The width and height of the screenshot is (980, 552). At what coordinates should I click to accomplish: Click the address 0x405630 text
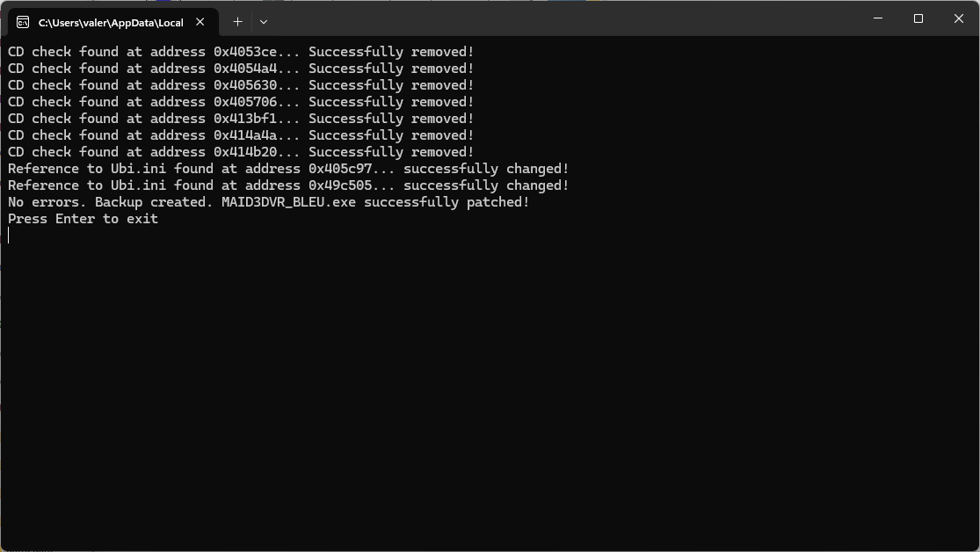pyautogui.click(x=245, y=85)
